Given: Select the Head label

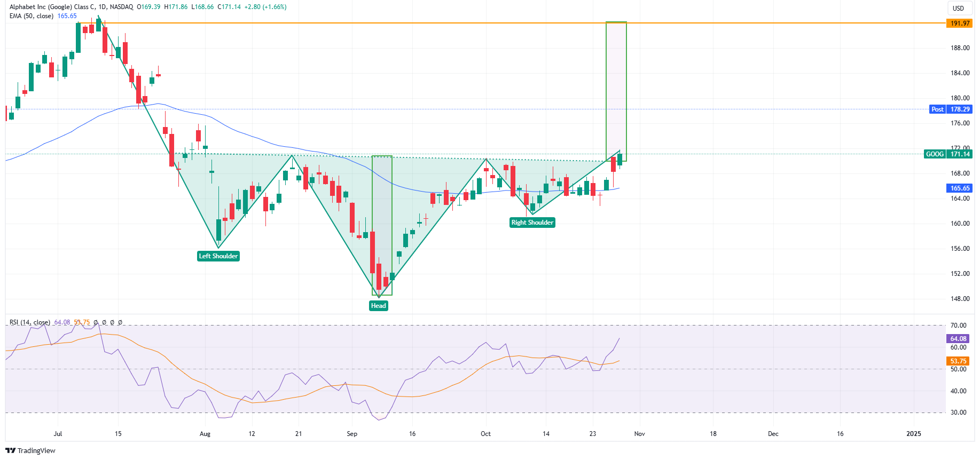Looking at the screenshot, I should (x=379, y=306).
